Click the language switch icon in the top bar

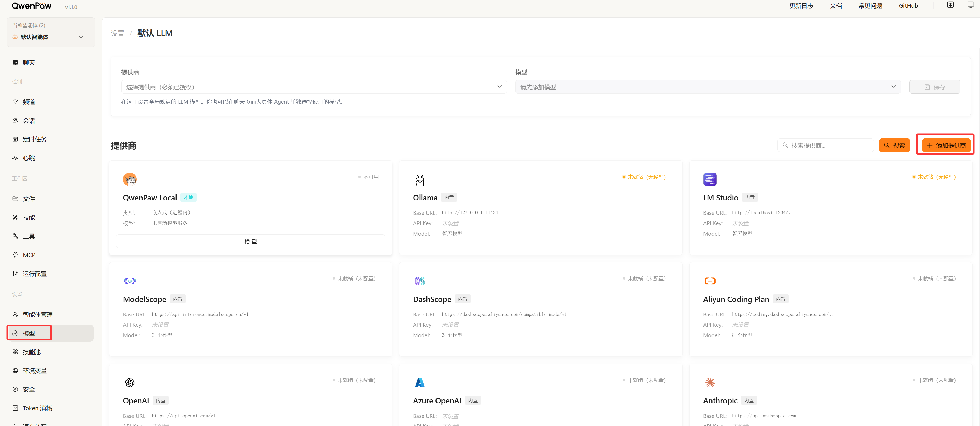pos(950,5)
